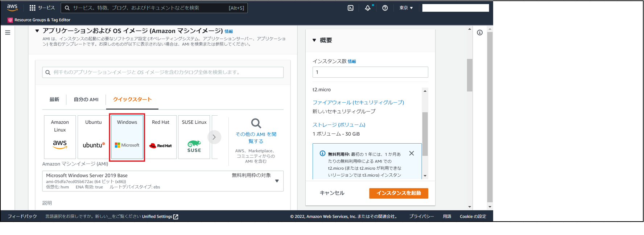Open プライバシー footer link
644x235 pixels.
pos(422,217)
